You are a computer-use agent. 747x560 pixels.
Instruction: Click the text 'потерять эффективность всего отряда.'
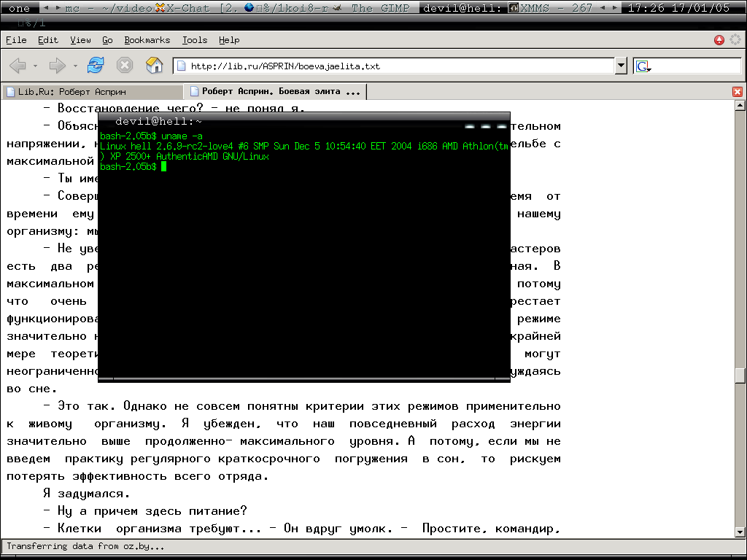(x=138, y=476)
